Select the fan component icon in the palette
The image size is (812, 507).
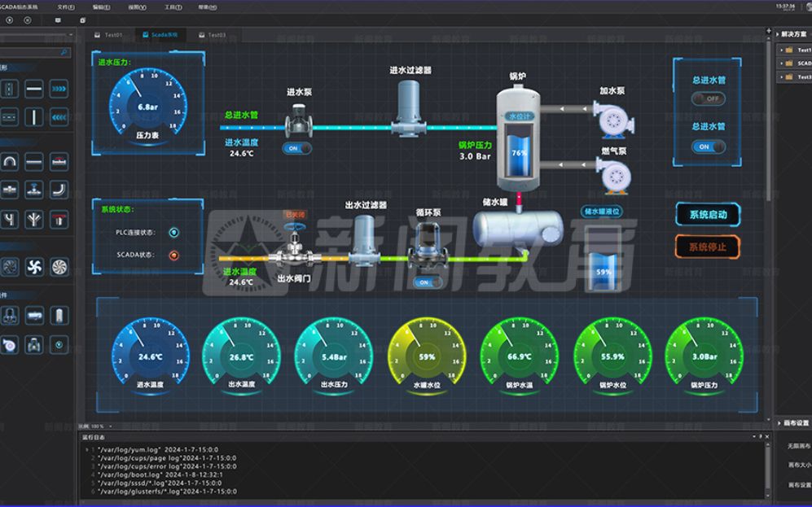click(x=34, y=266)
